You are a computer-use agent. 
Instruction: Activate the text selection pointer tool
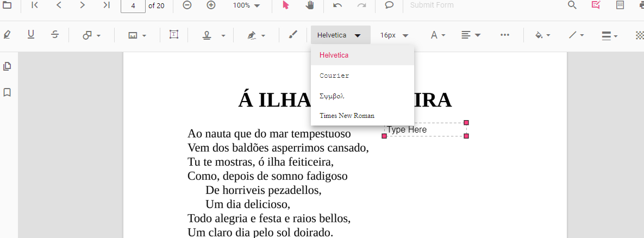point(286,5)
